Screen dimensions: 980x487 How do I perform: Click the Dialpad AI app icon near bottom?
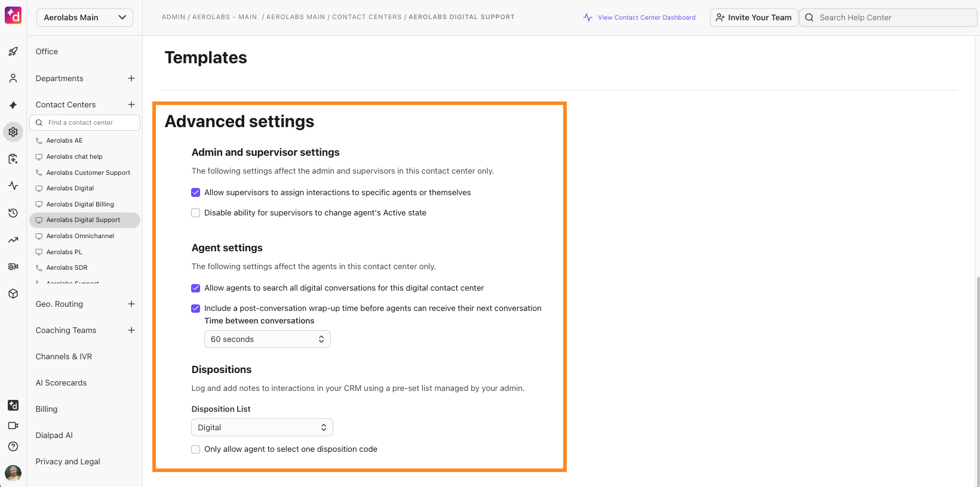tap(13, 405)
